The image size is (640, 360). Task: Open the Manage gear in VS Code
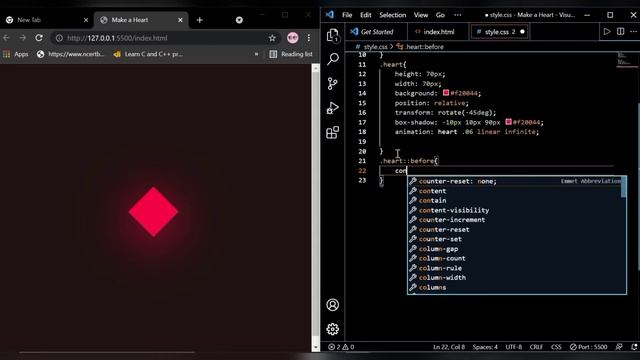[x=333, y=329]
